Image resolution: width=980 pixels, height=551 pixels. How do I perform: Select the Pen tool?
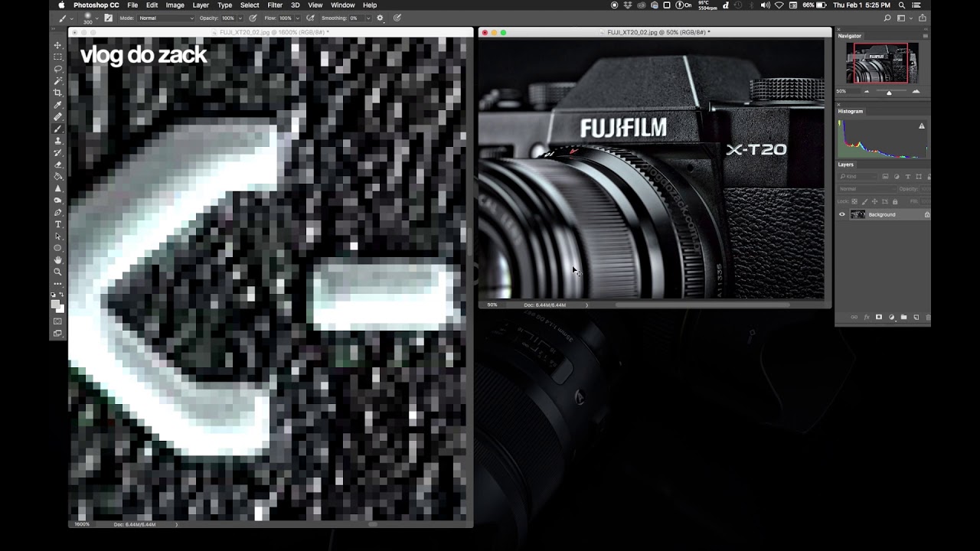(x=57, y=212)
